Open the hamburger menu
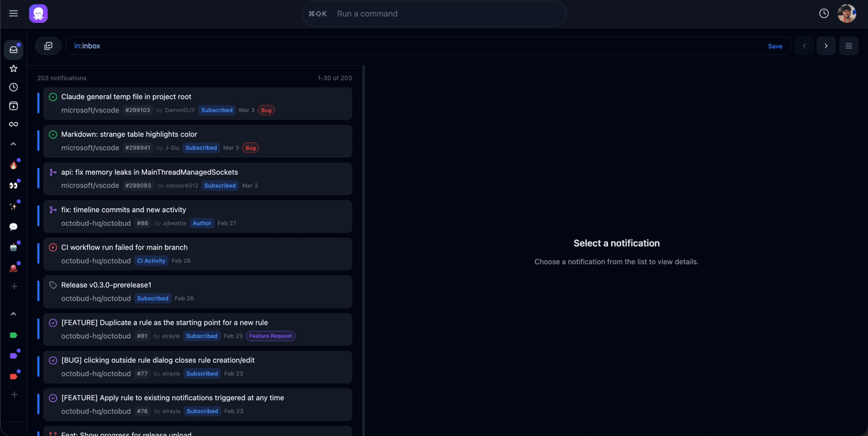The image size is (868, 436). 13,13
